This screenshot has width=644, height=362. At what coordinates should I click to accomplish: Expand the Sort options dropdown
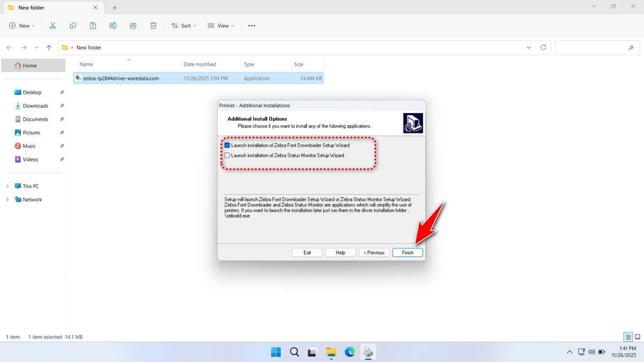pos(184,25)
